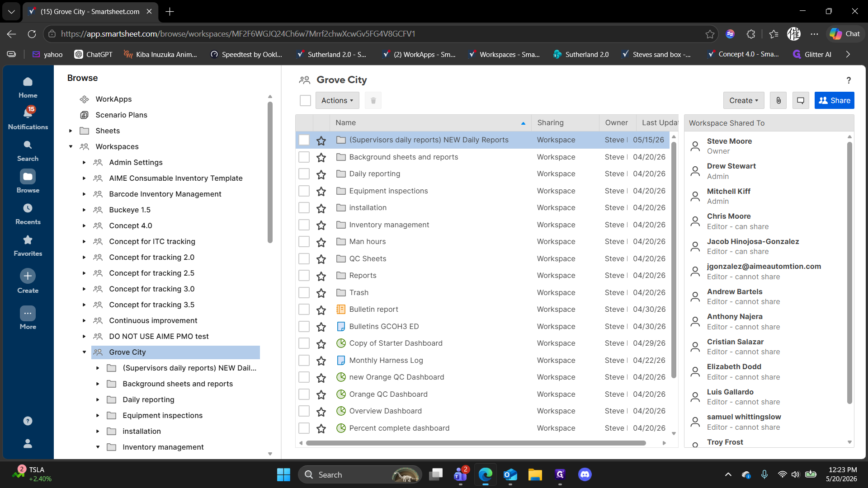868x488 pixels.
Task: Click the Overview Dashboard icon
Action: (341, 411)
